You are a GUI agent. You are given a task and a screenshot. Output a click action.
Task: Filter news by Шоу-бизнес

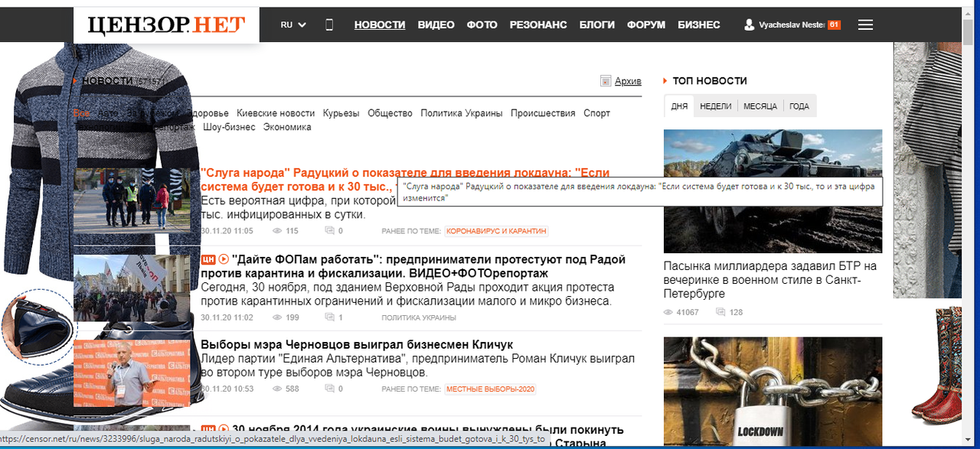coord(229,127)
